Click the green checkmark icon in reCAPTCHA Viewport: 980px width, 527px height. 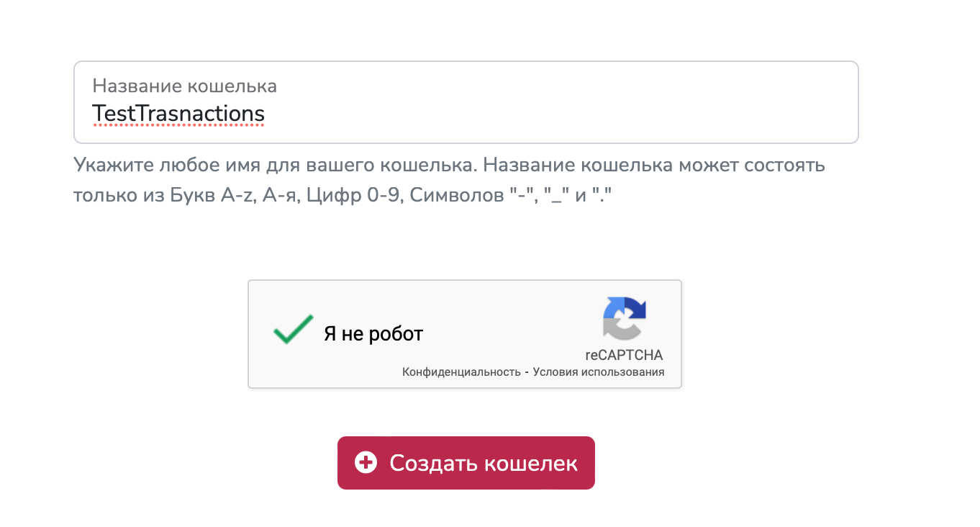click(x=293, y=330)
